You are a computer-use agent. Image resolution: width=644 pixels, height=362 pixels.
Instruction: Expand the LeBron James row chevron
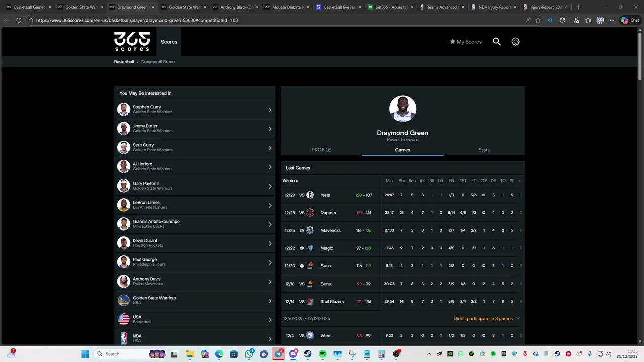tap(270, 205)
